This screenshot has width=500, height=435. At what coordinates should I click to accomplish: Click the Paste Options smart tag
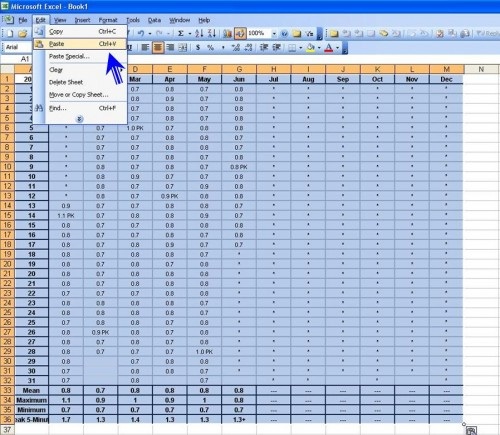tap(471, 431)
